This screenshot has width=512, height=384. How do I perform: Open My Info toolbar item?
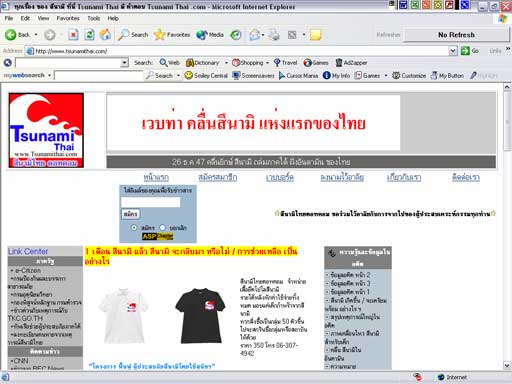coord(336,76)
